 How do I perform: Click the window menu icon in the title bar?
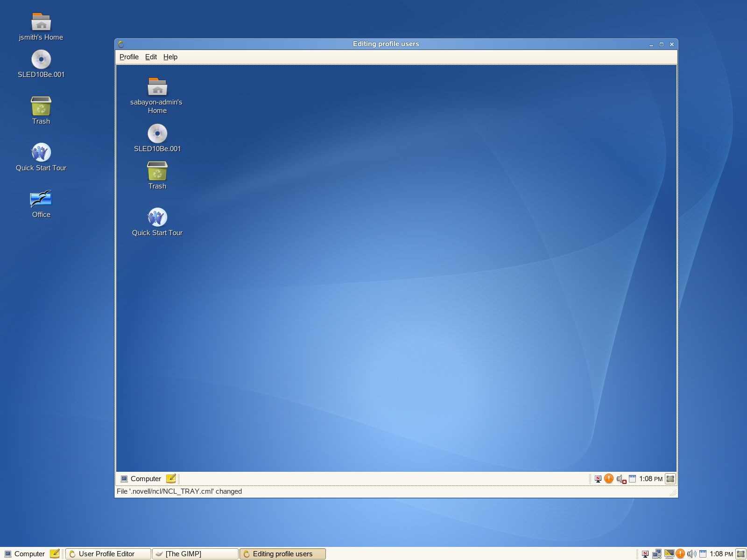click(x=121, y=44)
